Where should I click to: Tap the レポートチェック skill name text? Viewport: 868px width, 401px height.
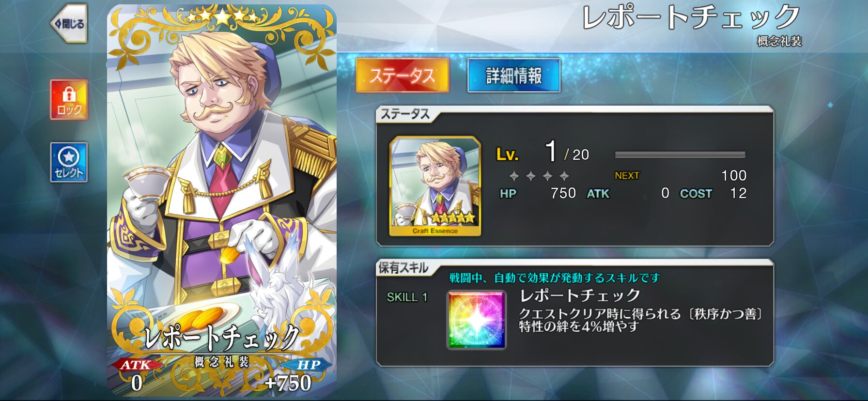(580, 295)
